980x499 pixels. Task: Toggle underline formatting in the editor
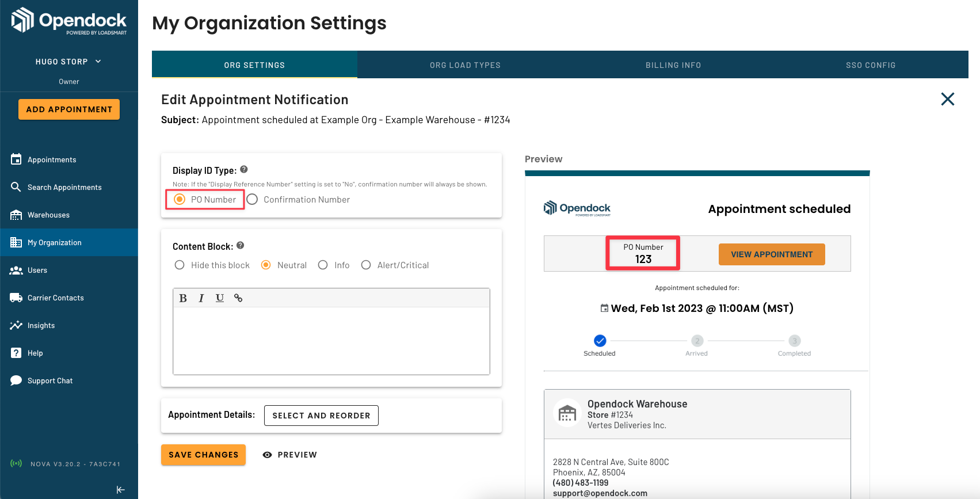[220, 298]
